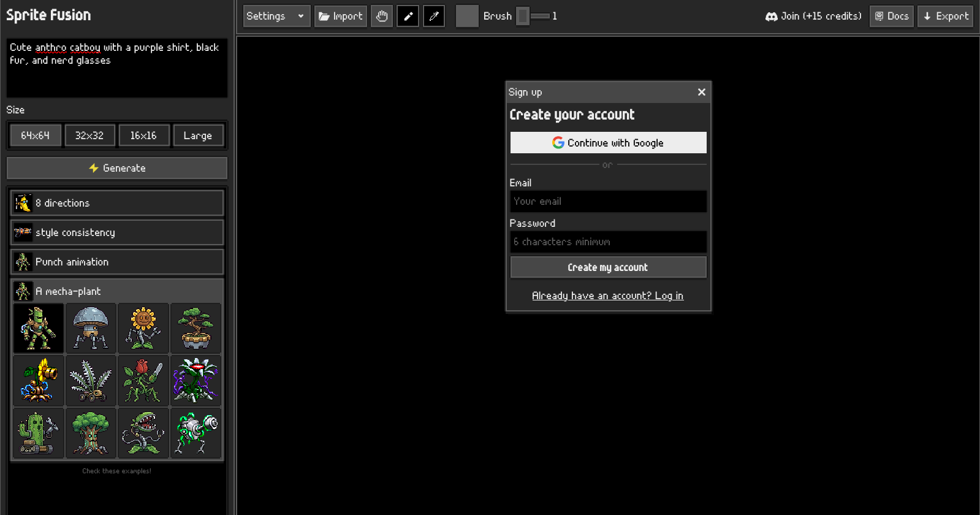Screen dimensions: 980x515
Task: Select the eyedropper color picker tool
Action: point(434,16)
